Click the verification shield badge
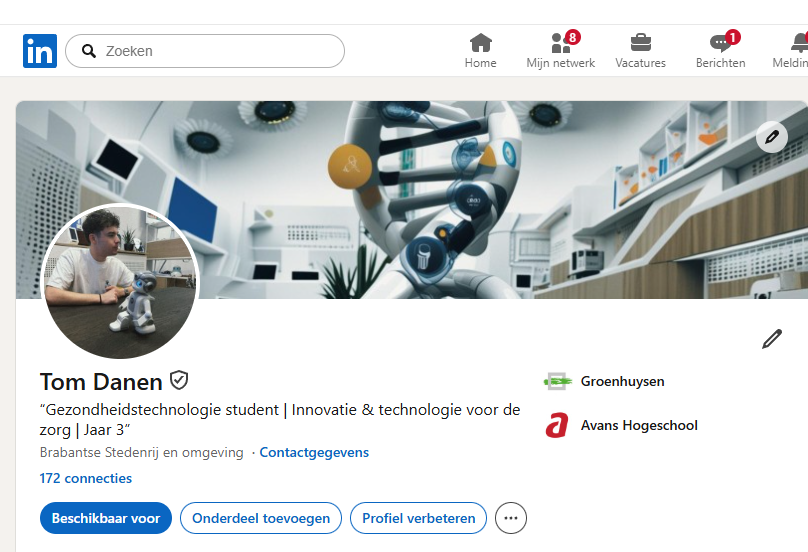 179,380
